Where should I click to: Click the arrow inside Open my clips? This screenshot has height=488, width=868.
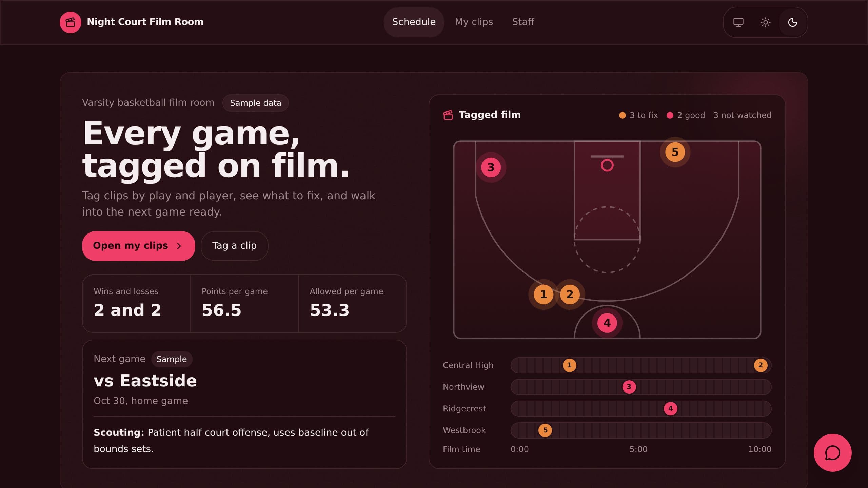(x=179, y=246)
